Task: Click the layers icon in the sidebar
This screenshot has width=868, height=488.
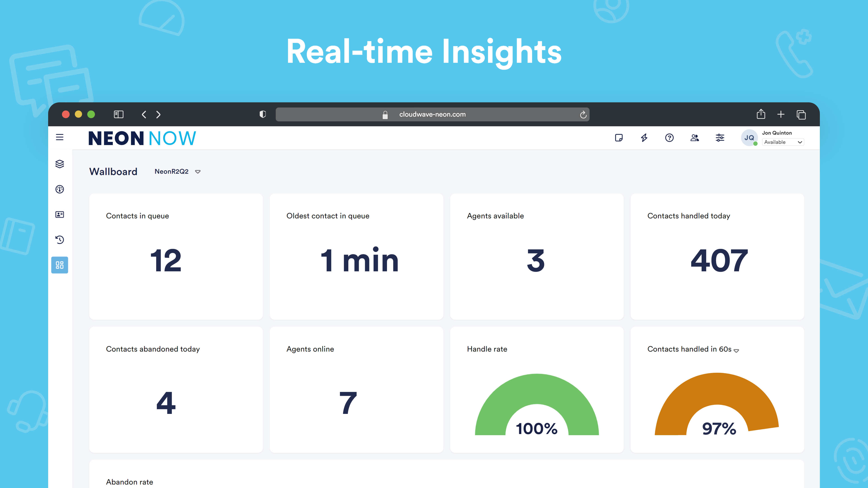Action: (x=60, y=164)
